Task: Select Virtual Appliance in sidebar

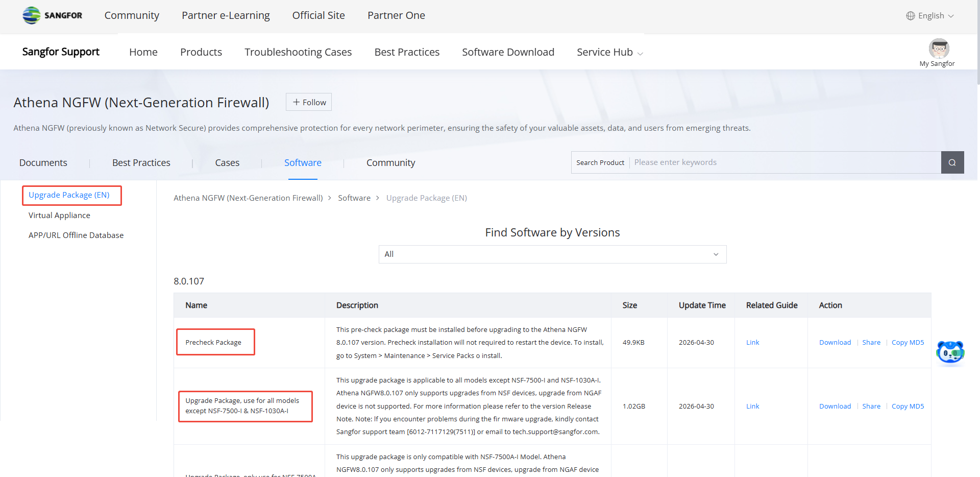Action: 59,216
